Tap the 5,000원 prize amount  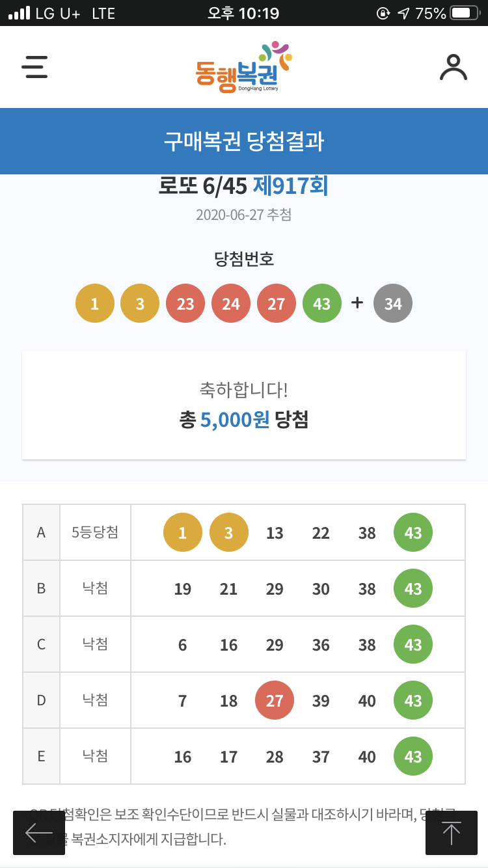click(x=234, y=420)
